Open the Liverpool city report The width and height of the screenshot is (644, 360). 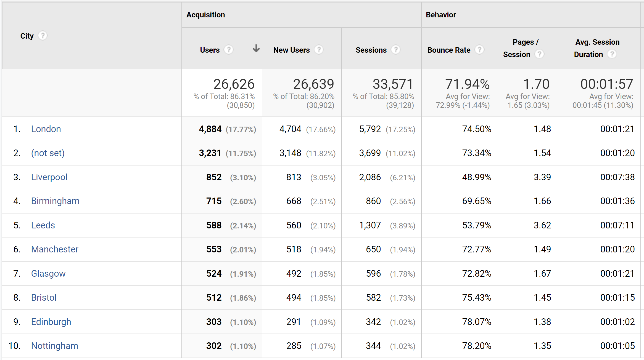pos(49,177)
